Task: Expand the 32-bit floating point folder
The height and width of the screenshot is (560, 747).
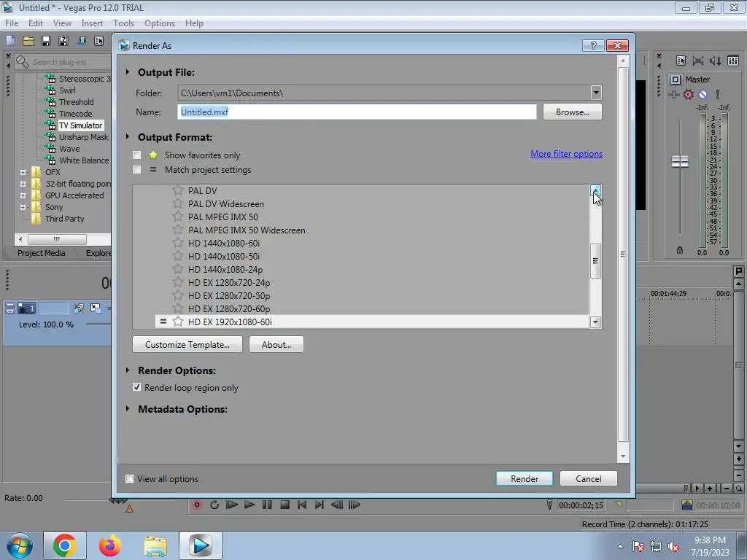Action: [23, 184]
